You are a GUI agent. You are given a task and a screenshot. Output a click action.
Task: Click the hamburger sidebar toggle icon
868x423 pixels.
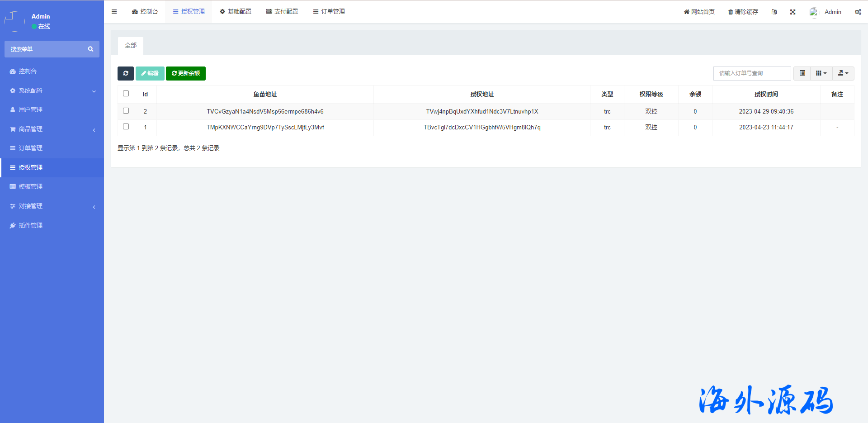[x=114, y=12]
